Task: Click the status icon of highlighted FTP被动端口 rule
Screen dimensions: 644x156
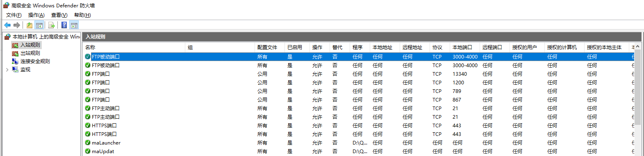Action: pos(88,57)
